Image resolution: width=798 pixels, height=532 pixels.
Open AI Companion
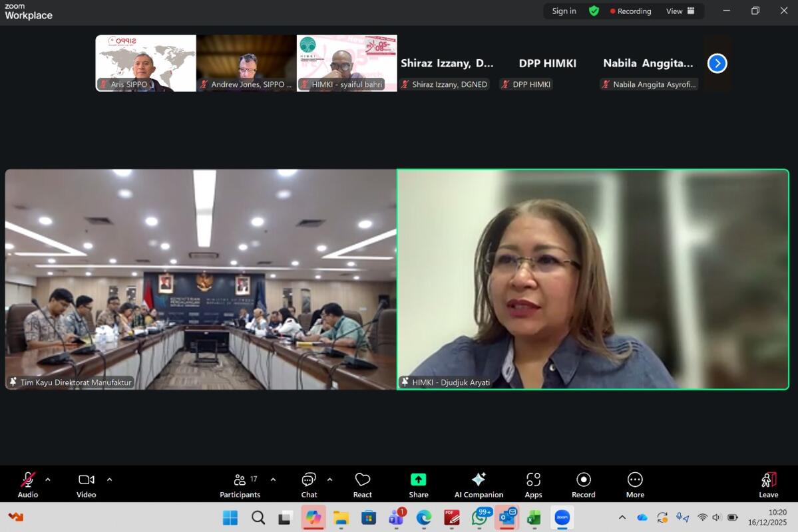click(479, 485)
